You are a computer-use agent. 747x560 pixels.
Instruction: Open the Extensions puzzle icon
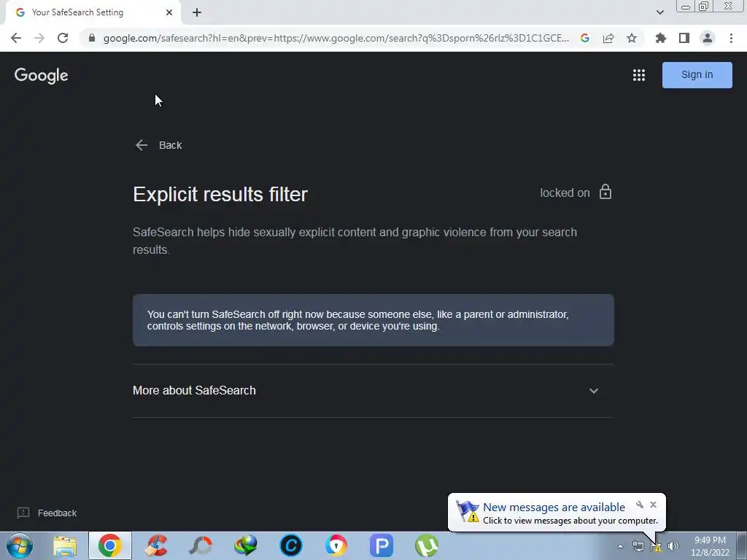(661, 38)
